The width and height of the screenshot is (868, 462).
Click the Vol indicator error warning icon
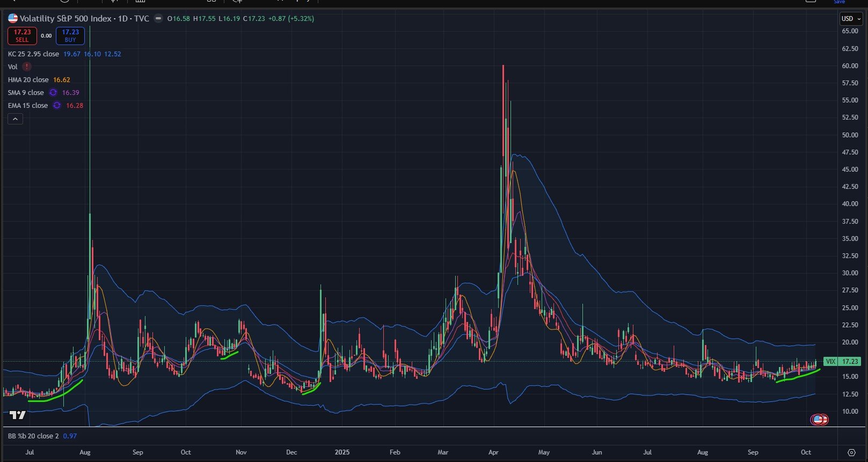[x=27, y=67]
